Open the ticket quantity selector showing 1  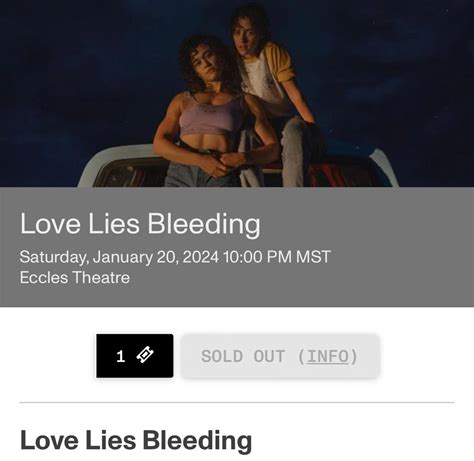click(x=135, y=356)
